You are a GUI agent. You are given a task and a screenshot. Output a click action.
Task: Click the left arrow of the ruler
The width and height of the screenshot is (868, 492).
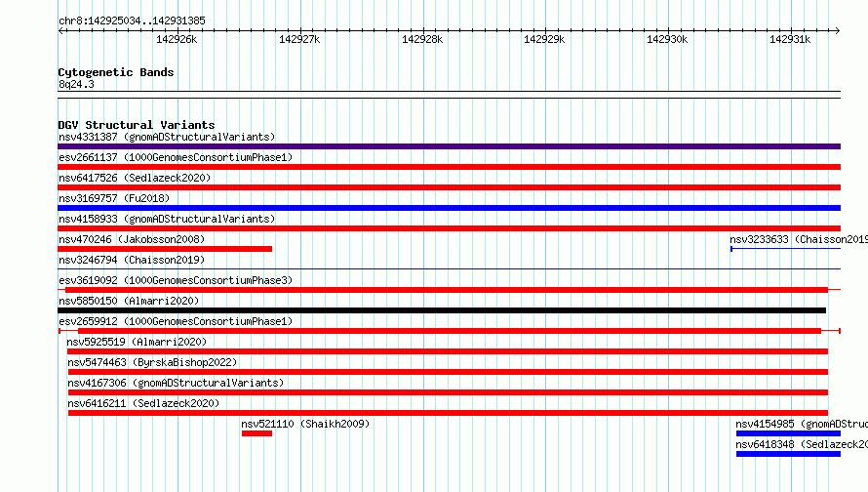tap(61, 31)
